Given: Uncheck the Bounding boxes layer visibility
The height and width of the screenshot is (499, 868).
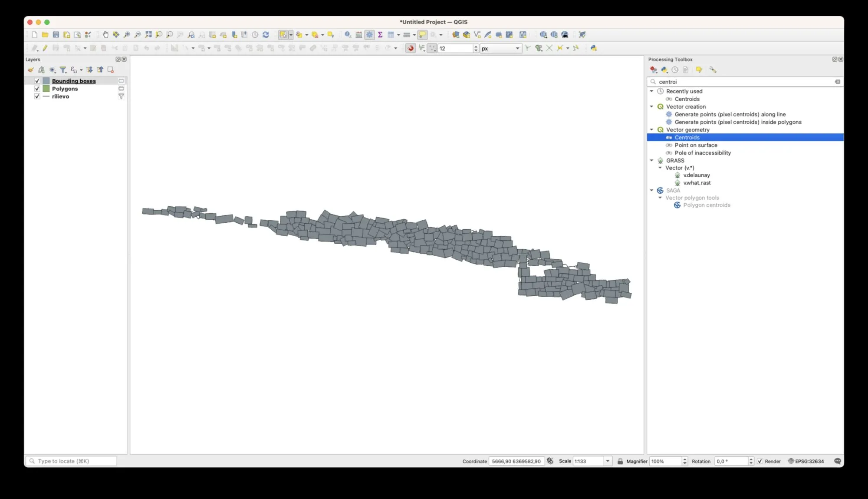Looking at the screenshot, I should point(37,81).
